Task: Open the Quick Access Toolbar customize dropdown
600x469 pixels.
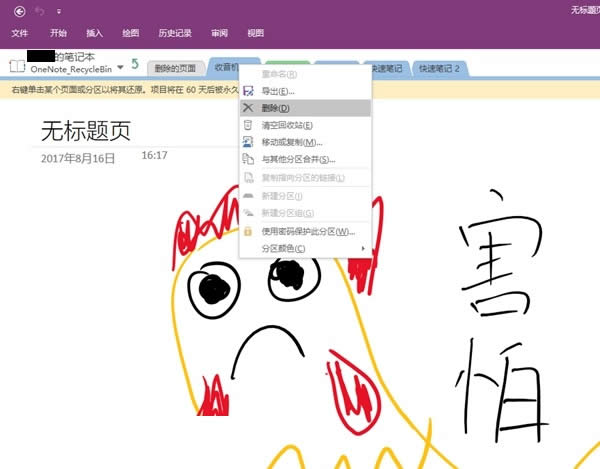Action: 58,12
